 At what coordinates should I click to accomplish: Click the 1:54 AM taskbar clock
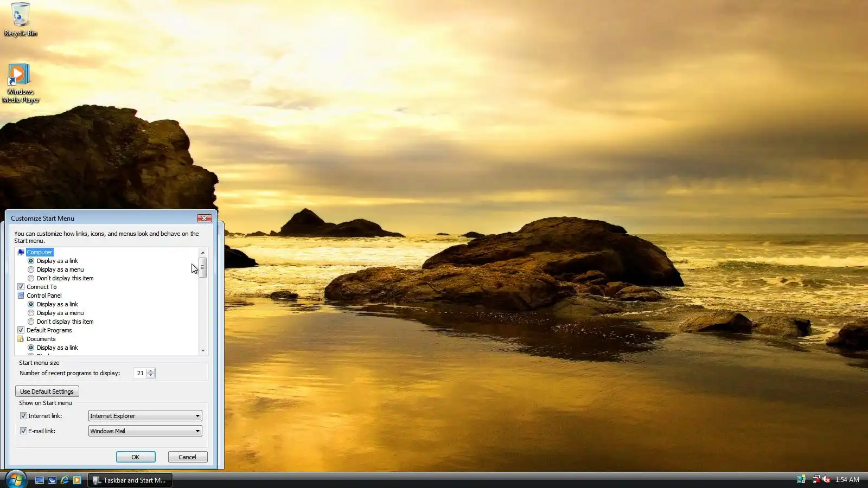[x=847, y=480]
